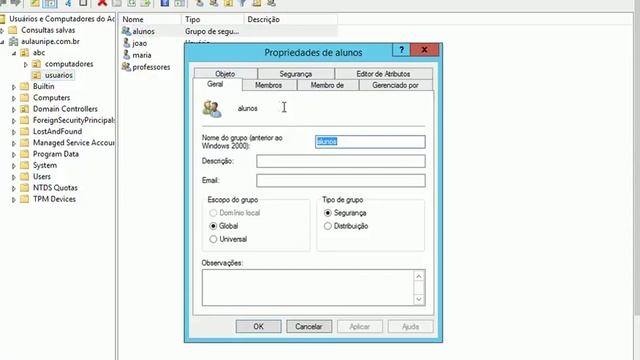The height and width of the screenshot is (360, 640).
Task: Click the OK button
Action: tap(258, 327)
